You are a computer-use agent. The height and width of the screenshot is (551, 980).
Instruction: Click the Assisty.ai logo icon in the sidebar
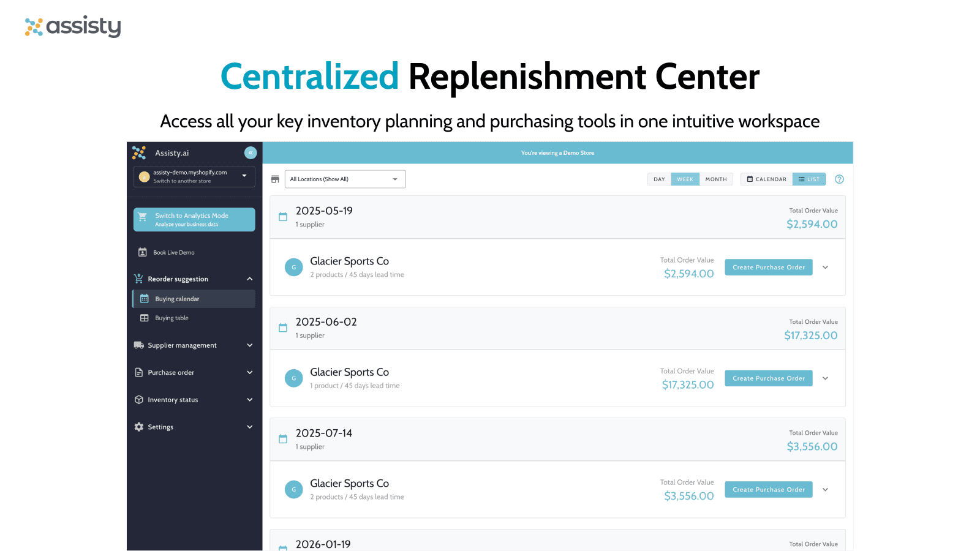tap(140, 153)
